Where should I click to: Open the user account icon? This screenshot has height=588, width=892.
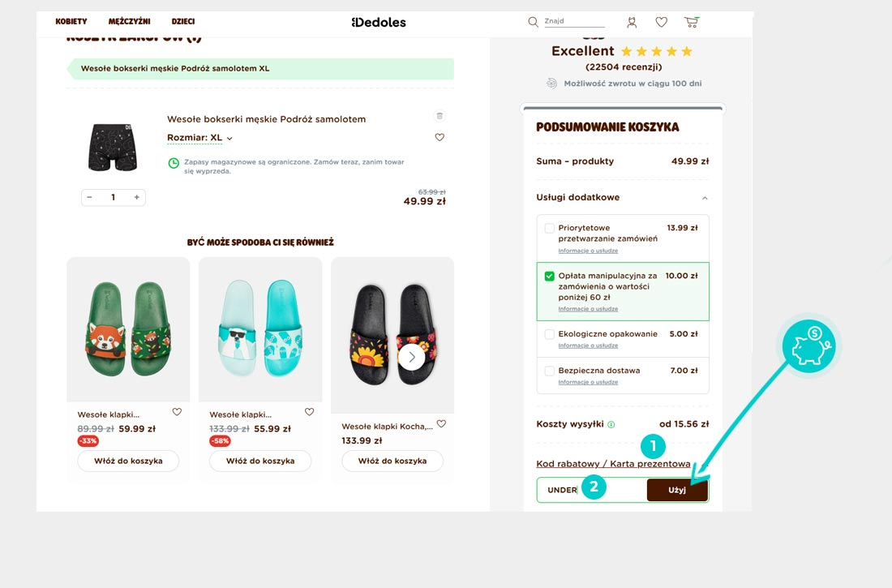click(632, 22)
